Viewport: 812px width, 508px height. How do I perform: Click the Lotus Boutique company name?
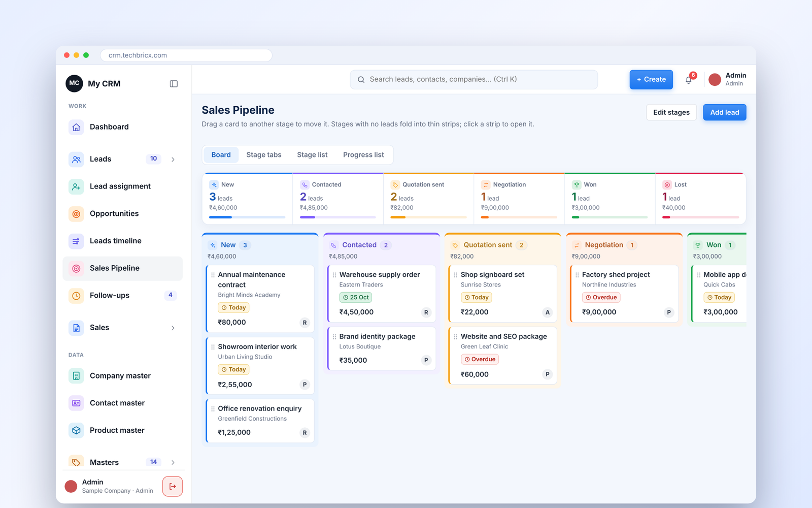click(x=360, y=347)
